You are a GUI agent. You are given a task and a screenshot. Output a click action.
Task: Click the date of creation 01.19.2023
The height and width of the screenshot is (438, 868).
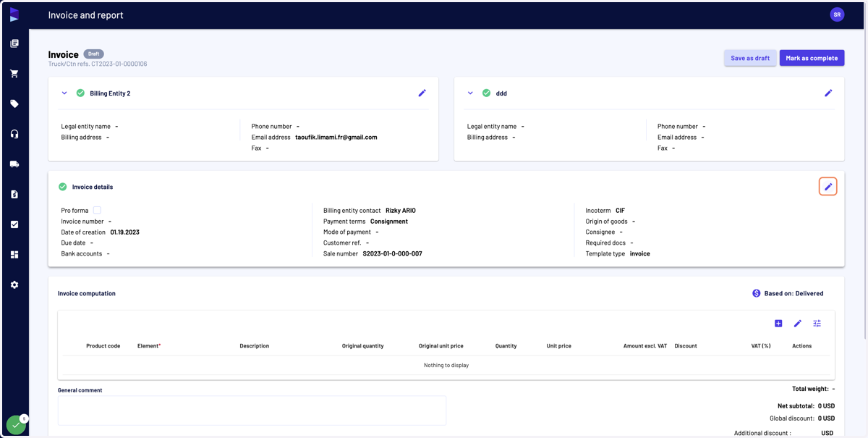pyautogui.click(x=125, y=232)
